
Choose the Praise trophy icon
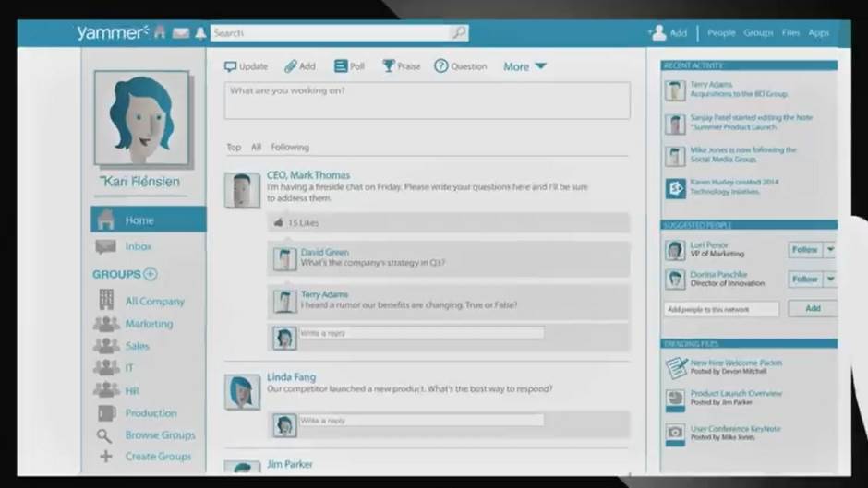[x=389, y=66]
